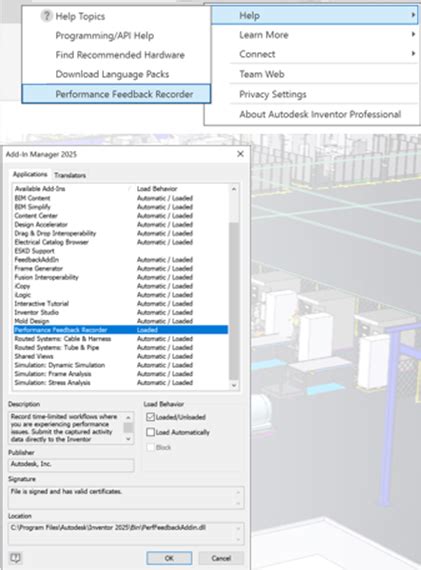Viewport: 421px width, 570px height.
Task: Select iLogic add-in row
Action: click(x=121, y=294)
